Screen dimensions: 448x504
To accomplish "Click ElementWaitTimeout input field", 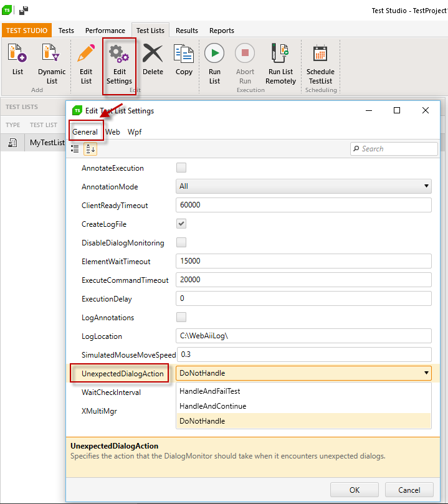I will 303,261.
